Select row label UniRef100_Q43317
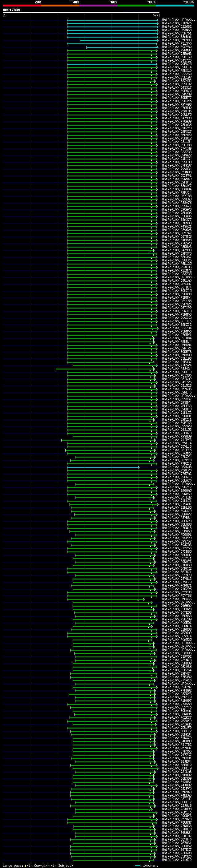Viewport: 197px width, 868px height. pos(177,88)
